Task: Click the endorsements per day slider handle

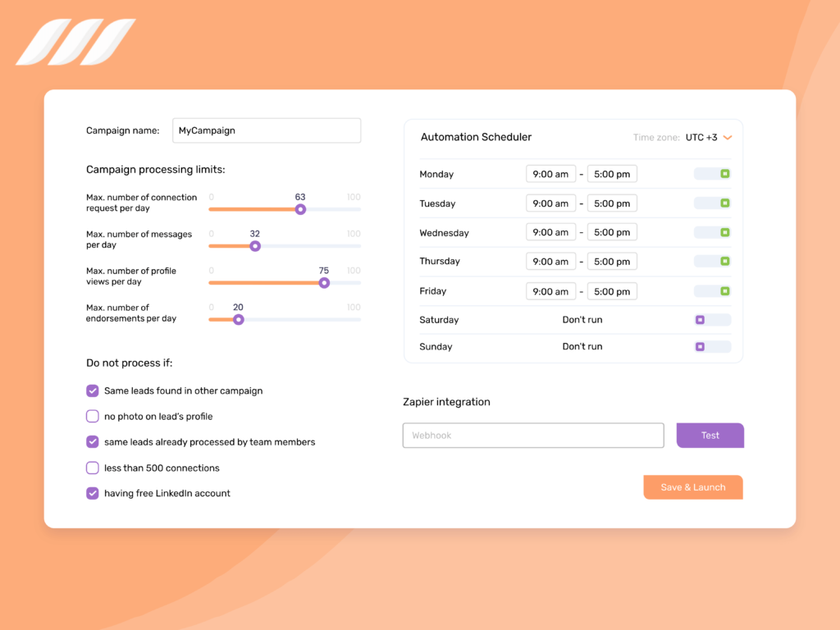Action: 239,320
